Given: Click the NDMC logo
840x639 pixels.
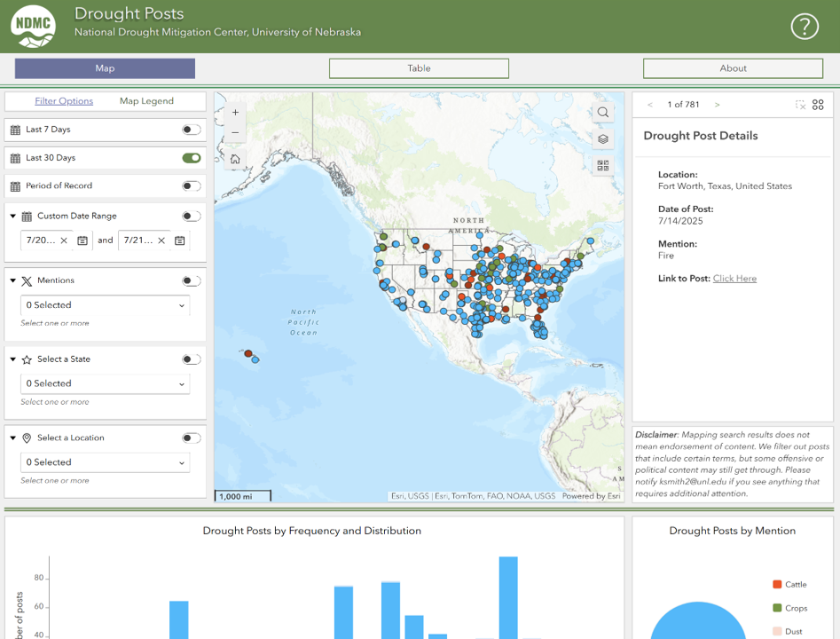Looking at the screenshot, I should pos(33,27).
